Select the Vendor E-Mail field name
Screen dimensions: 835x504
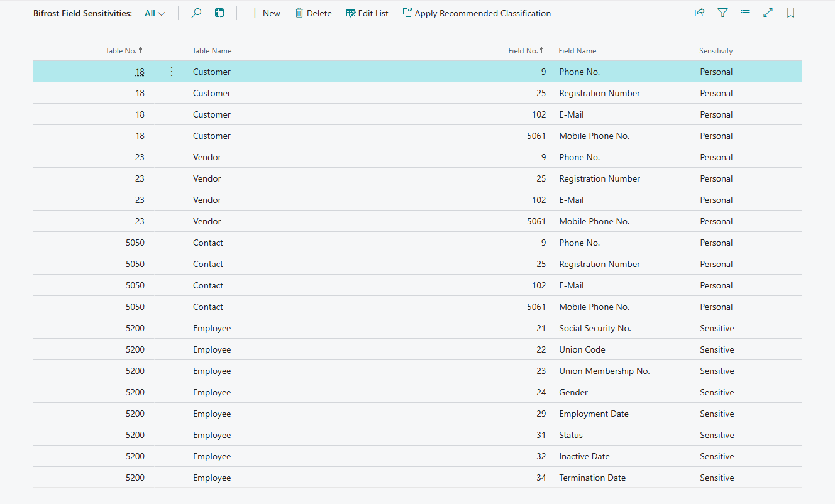pos(572,200)
